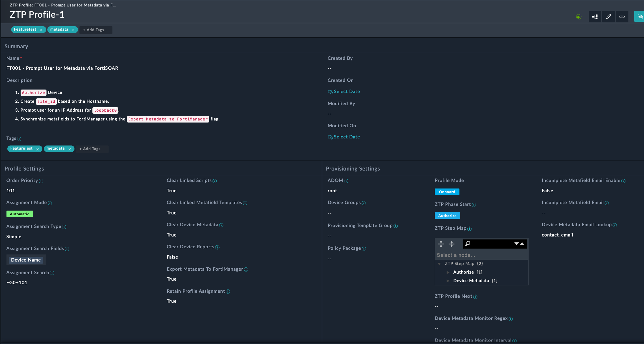Click the loopback0 code text in description

click(x=105, y=110)
